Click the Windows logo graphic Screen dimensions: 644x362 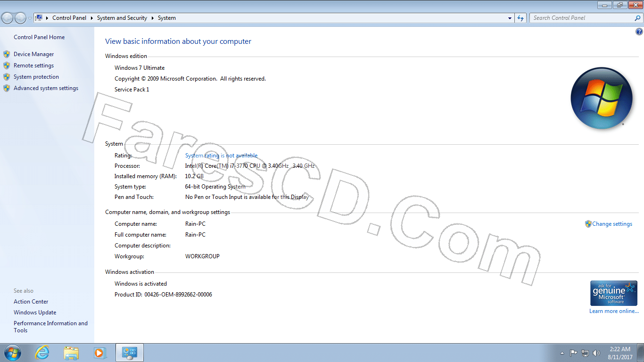(x=601, y=98)
